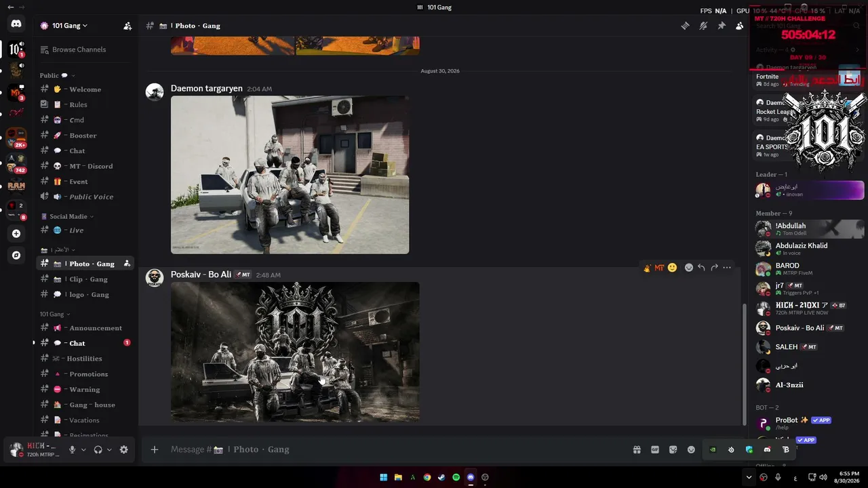Open the Vacations channel
Screen dimensions: 868x488
click(85, 420)
